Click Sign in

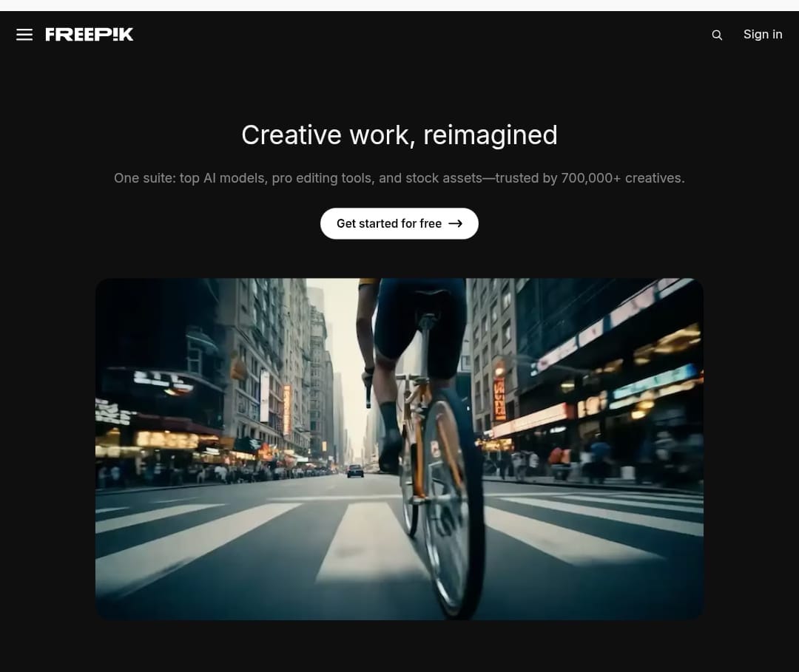[763, 35]
